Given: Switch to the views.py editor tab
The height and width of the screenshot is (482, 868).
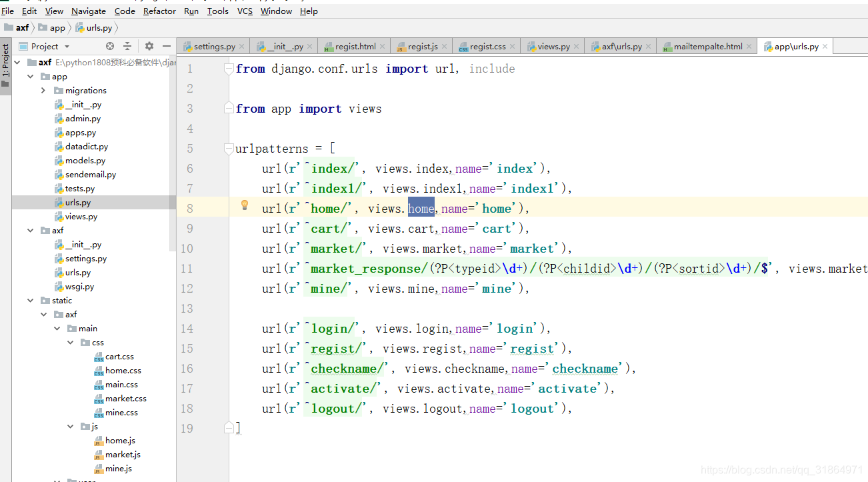Looking at the screenshot, I should pyautogui.click(x=553, y=47).
